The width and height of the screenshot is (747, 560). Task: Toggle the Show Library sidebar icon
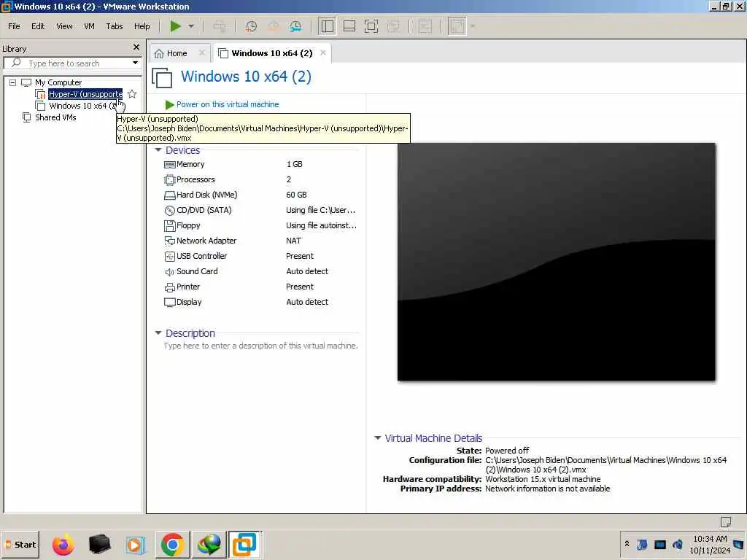(328, 26)
